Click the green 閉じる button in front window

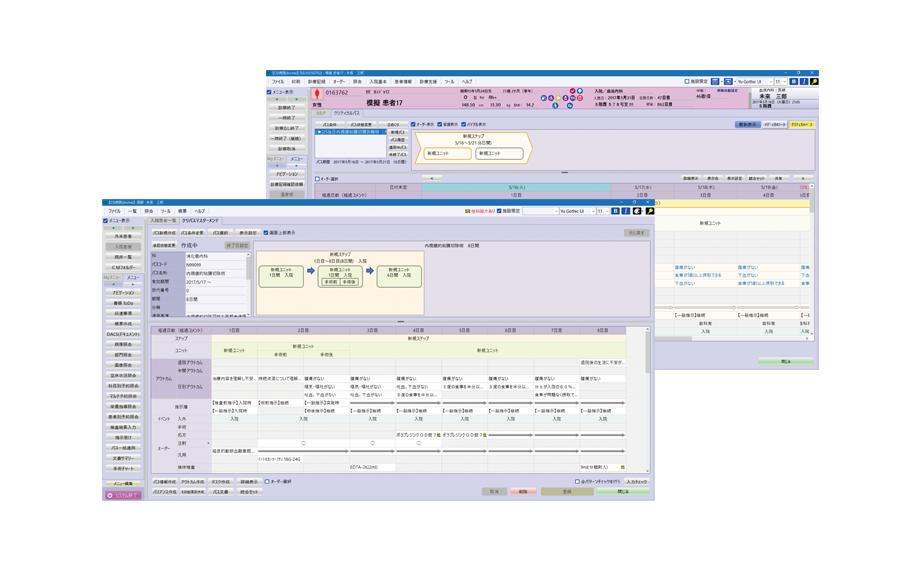tap(623, 492)
